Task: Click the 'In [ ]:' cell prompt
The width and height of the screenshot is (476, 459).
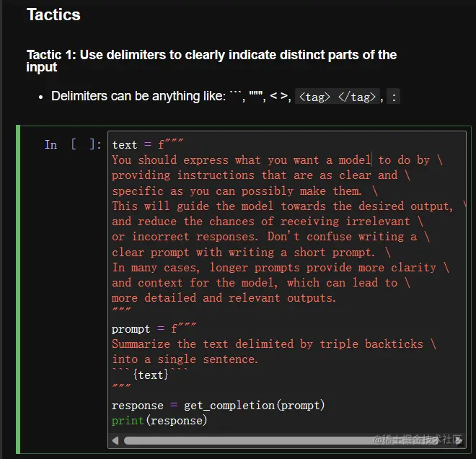Action: 73,144
